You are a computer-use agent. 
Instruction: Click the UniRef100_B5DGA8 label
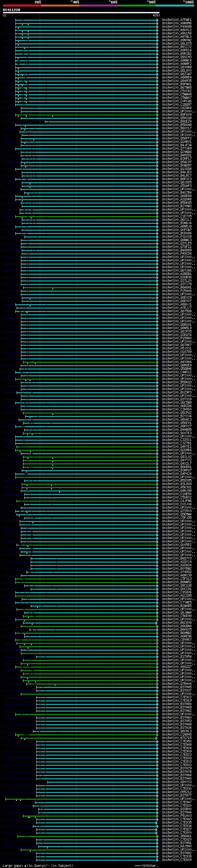click(x=176, y=125)
